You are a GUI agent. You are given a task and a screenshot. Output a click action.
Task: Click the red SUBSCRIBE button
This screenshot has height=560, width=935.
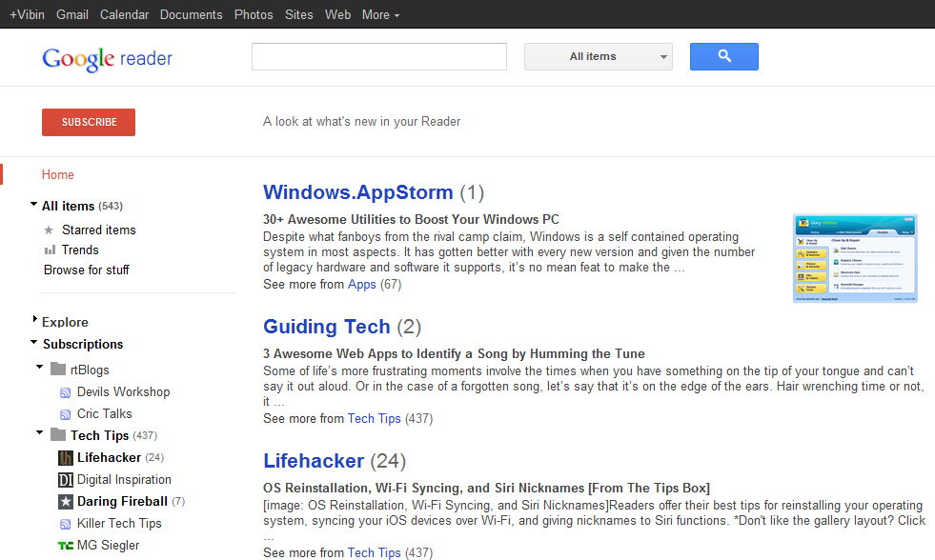tap(89, 122)
